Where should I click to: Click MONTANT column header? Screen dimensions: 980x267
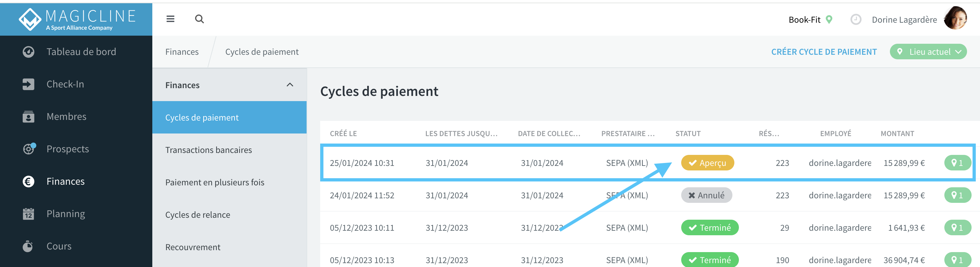click(x=897, y=133)
